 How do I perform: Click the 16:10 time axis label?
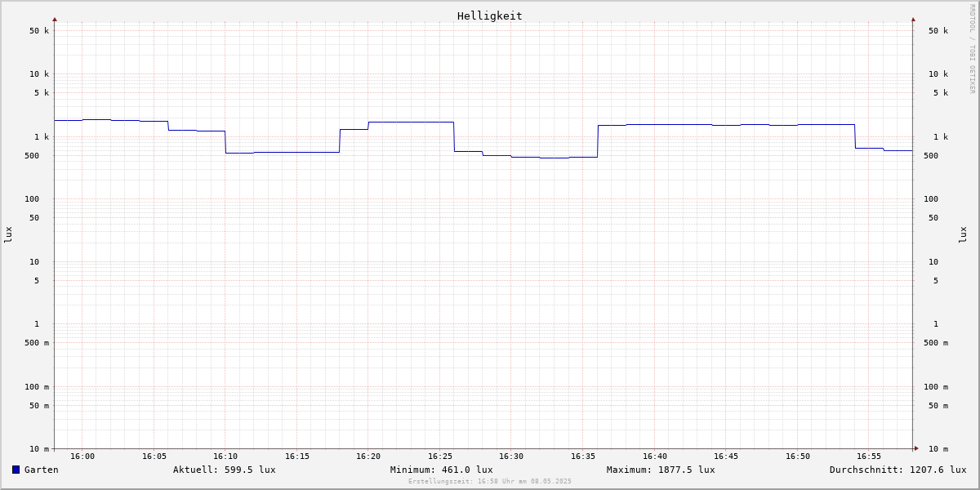[225, 457]
